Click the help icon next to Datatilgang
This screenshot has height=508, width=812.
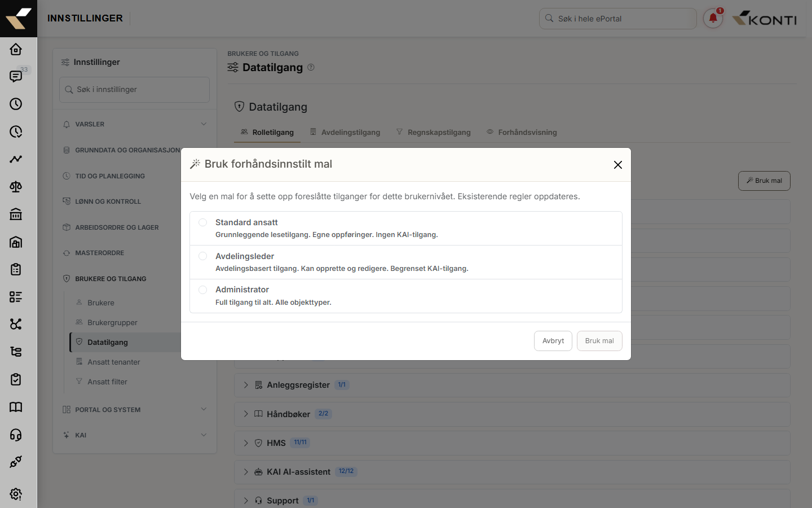(311, 67)
